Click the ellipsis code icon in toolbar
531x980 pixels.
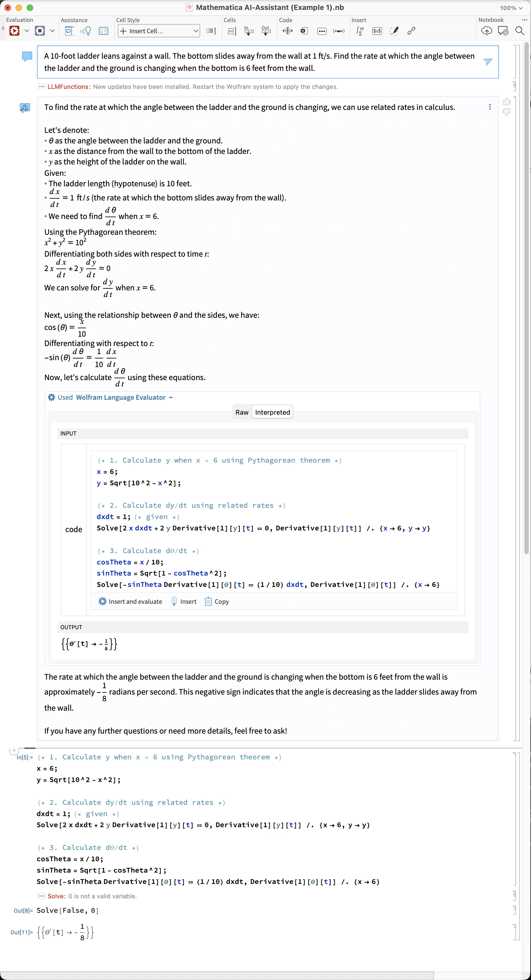(x=322, y=31)
